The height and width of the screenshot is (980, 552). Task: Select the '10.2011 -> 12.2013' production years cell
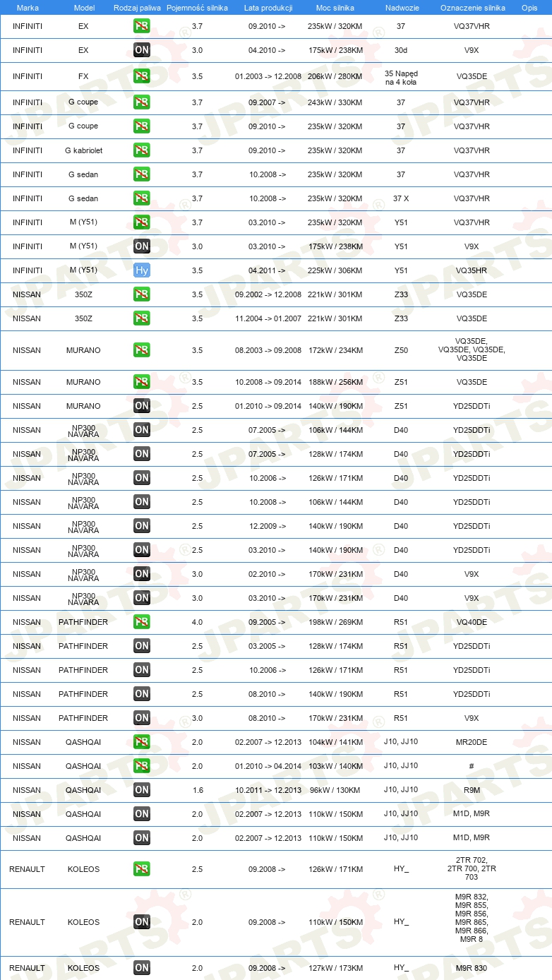point(268,790)
